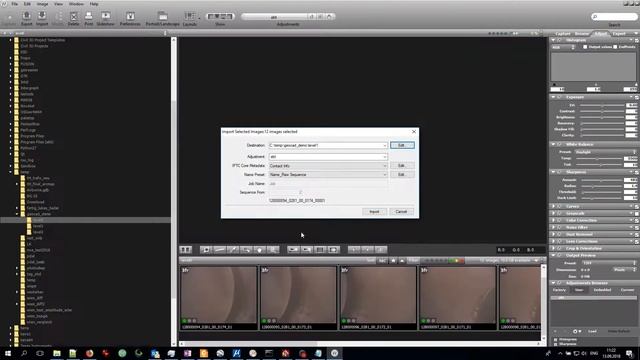This screenshot has height=360, width=640.
Task: Open the File menu
Action: (x=14, y=4)
